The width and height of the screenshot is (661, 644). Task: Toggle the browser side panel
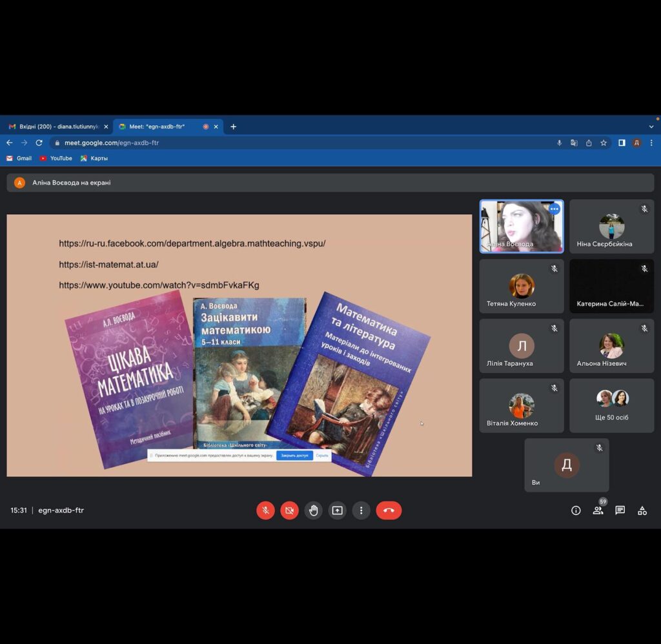point(622,143)
